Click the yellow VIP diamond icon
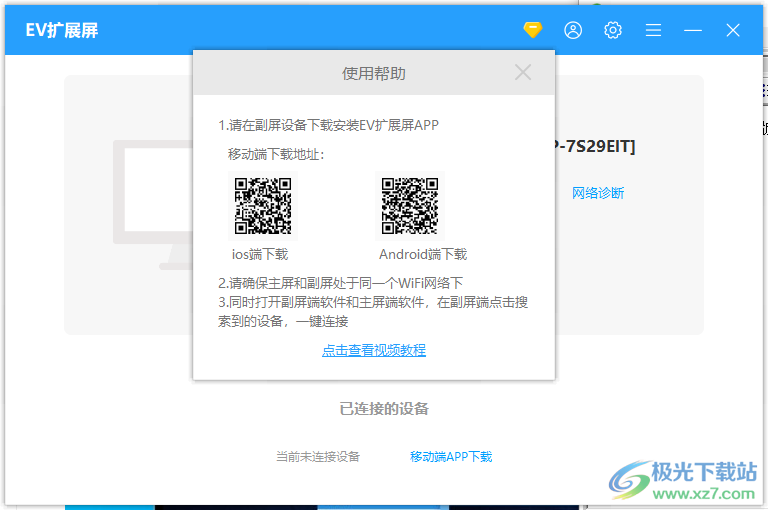The width and height of the screenshot is (768, 510). click(532, 30)
